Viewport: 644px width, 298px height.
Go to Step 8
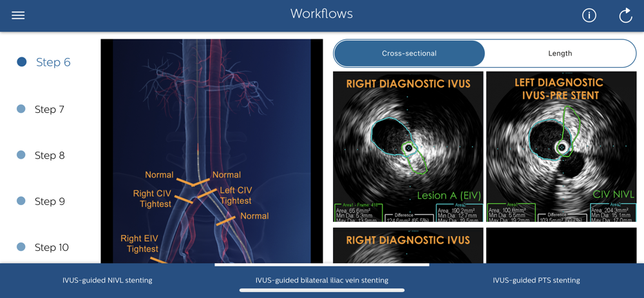[50, 155]
